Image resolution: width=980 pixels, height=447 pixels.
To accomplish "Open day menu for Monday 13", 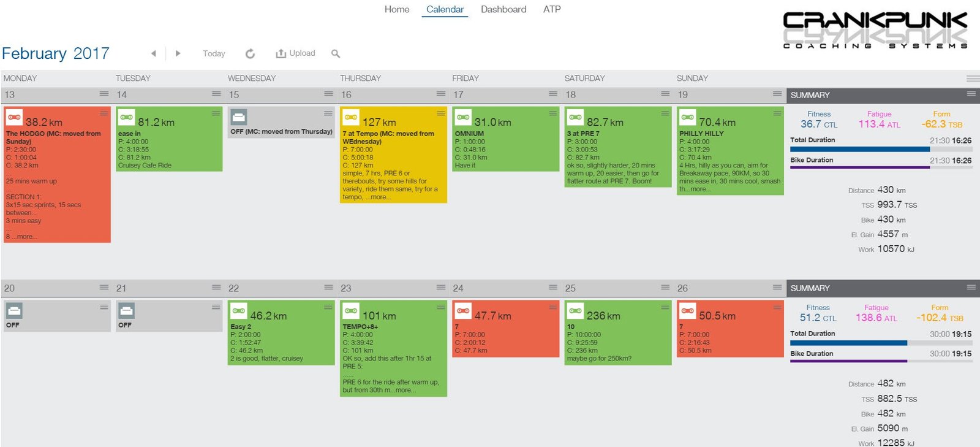I will tap(104, 94).
